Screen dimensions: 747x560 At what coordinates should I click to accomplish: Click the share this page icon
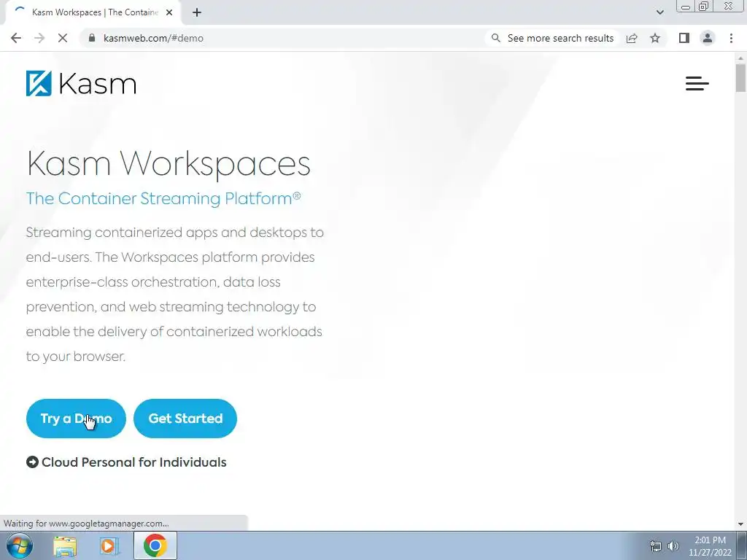632,38
